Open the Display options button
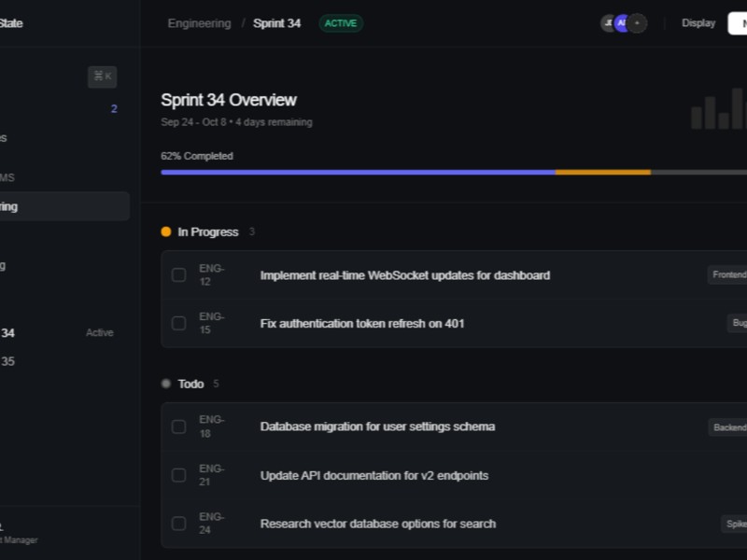The image size is (747, 560). pos(698,23)
